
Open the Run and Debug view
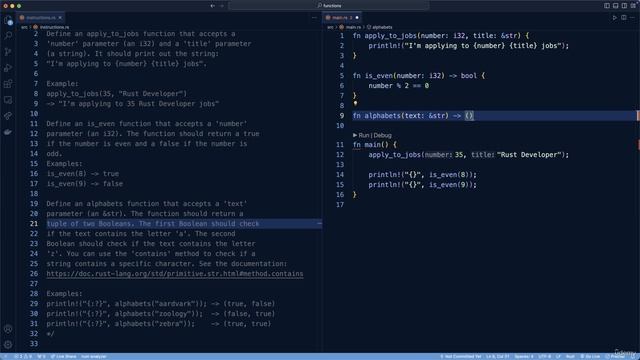(x=8, y=68)
